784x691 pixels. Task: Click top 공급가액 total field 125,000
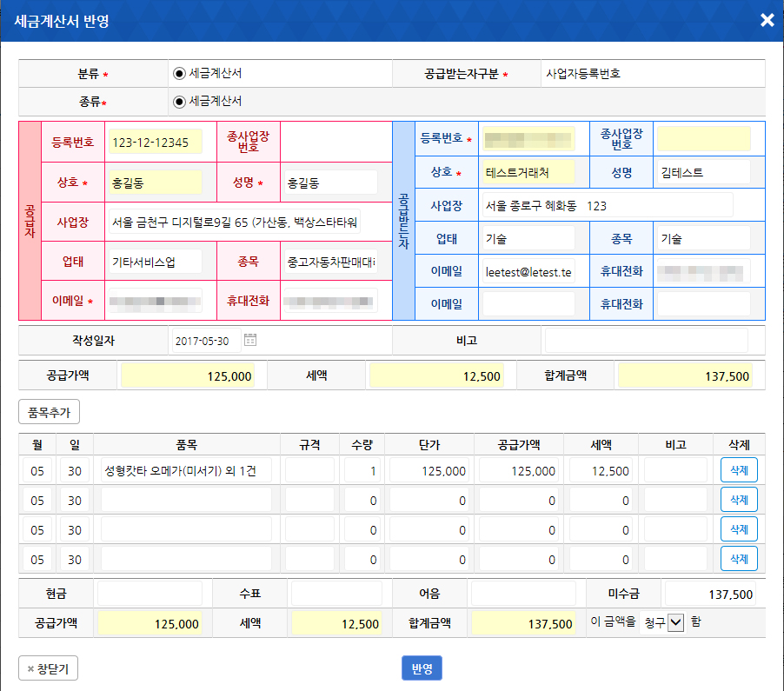[x=188, y=375]
